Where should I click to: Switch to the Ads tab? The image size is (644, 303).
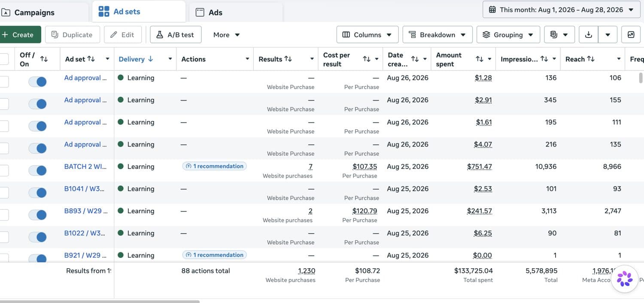pyautogui.click(x=236, y=12)
